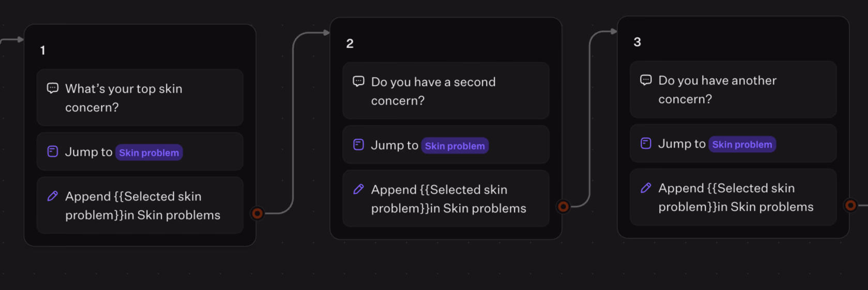Open the 'Do you have another concern?' block
The width and height of the screenshot is (868, 290).
(733, 89)
